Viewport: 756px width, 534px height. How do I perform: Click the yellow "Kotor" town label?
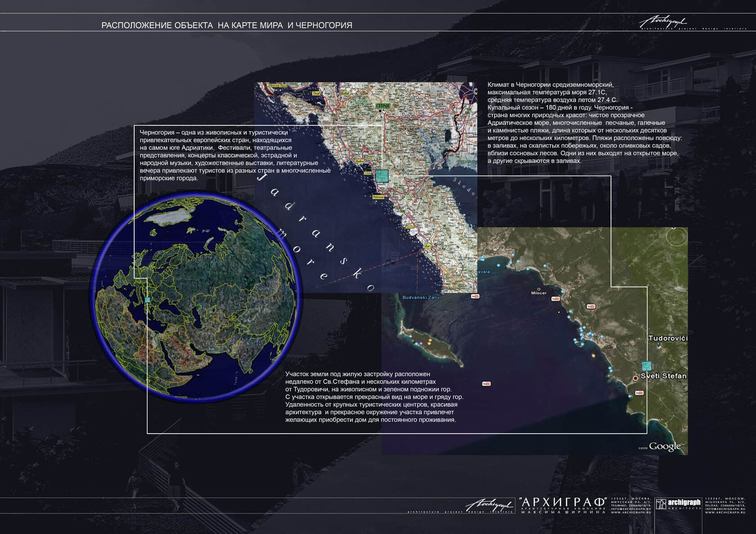[345, 93]
